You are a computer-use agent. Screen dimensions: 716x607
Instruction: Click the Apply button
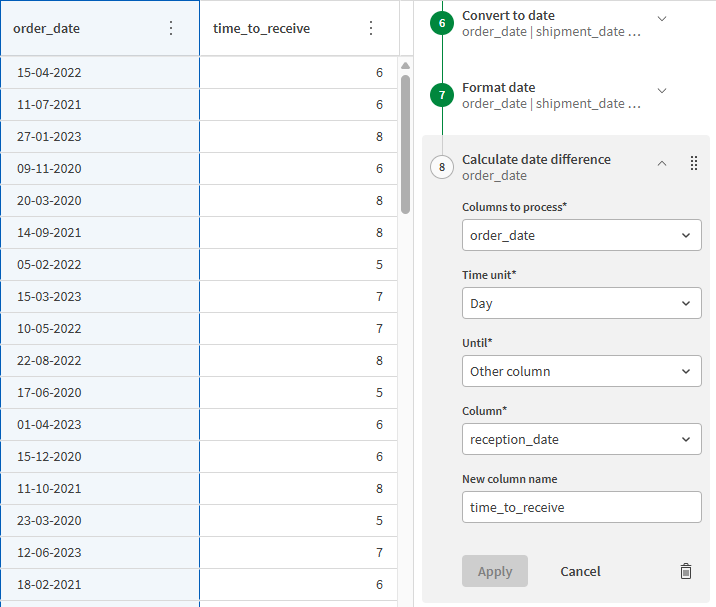click(495, 571)
